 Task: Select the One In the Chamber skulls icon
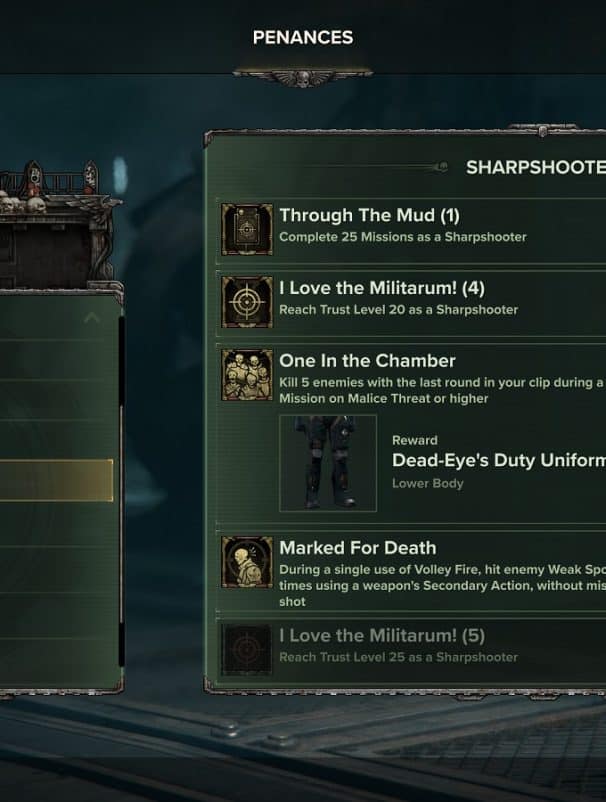247,375
